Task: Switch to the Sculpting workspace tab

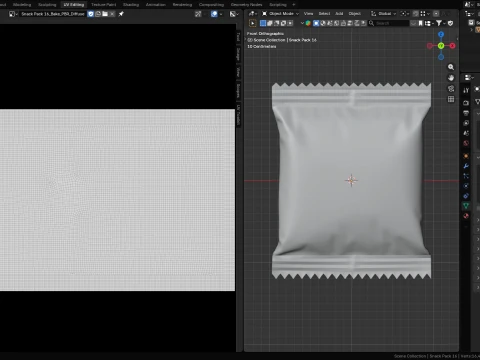Action: click(47, 5)
